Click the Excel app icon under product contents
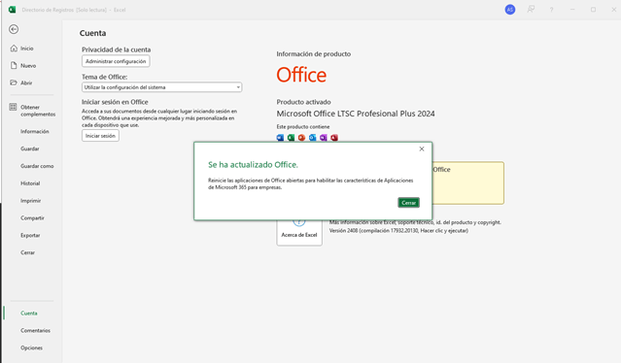The width and height of the screenshot is (622, 364). click(x=291, y=138)
